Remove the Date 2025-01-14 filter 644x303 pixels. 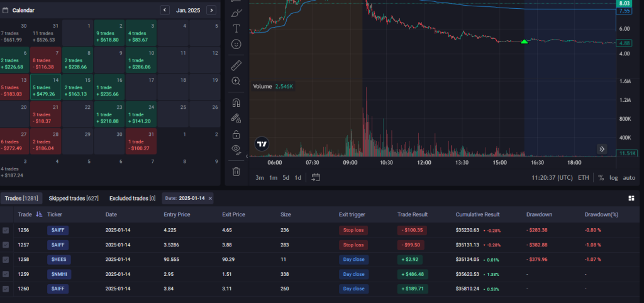pyautogui.click(x=210, y=198)
